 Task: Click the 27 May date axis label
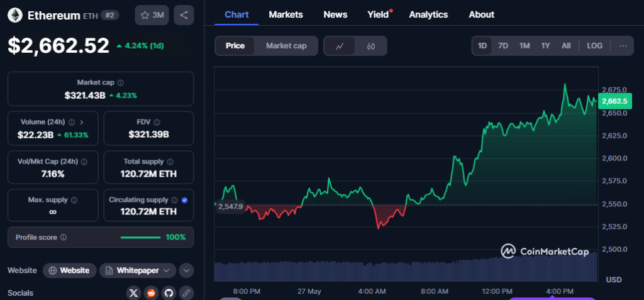coord(309,291)
